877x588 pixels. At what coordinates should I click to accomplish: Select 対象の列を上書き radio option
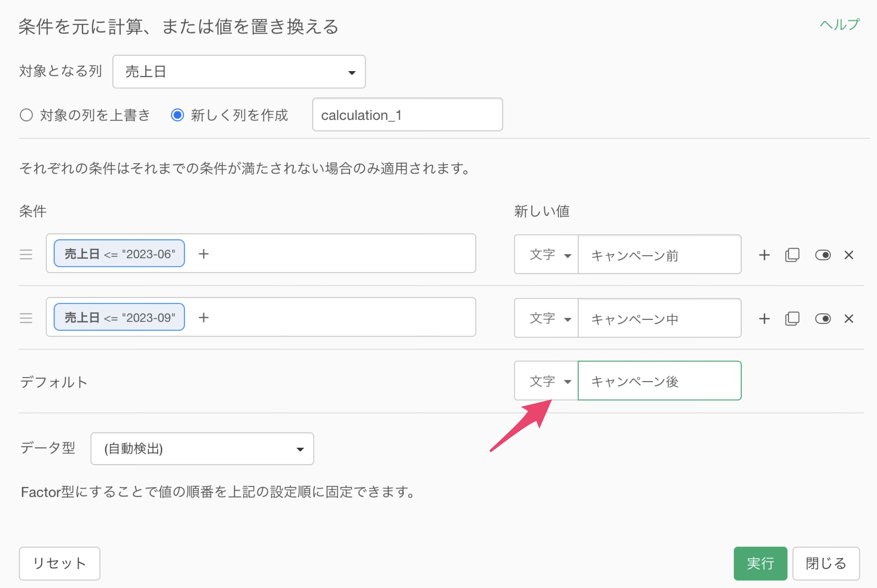(x=26, y=115)
